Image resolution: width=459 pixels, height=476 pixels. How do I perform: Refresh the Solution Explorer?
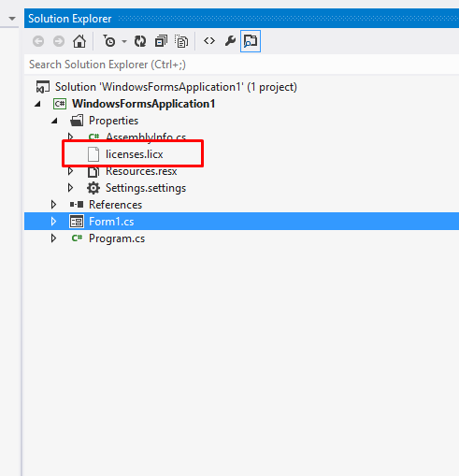click(x=140, y=41)
